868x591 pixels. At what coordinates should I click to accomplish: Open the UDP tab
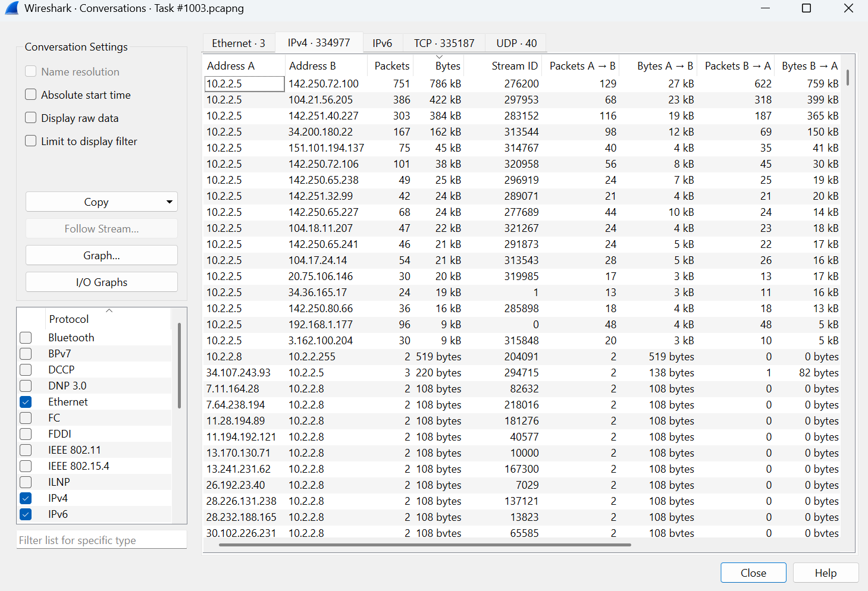(515, 43)
